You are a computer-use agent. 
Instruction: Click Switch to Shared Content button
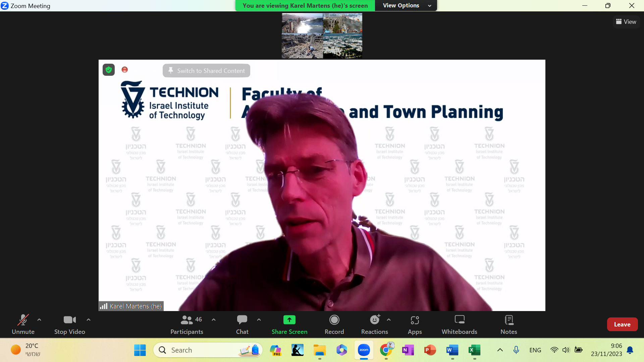(x=206, y=71)
